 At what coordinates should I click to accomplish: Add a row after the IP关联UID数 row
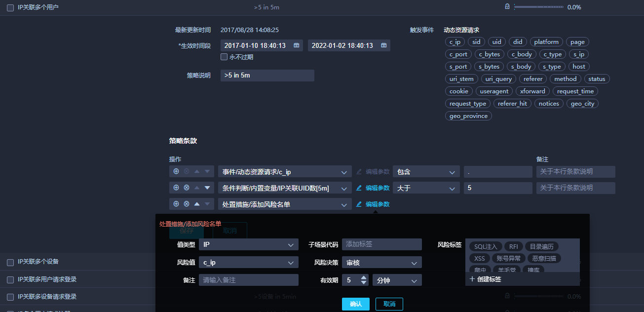click(176, 188)
